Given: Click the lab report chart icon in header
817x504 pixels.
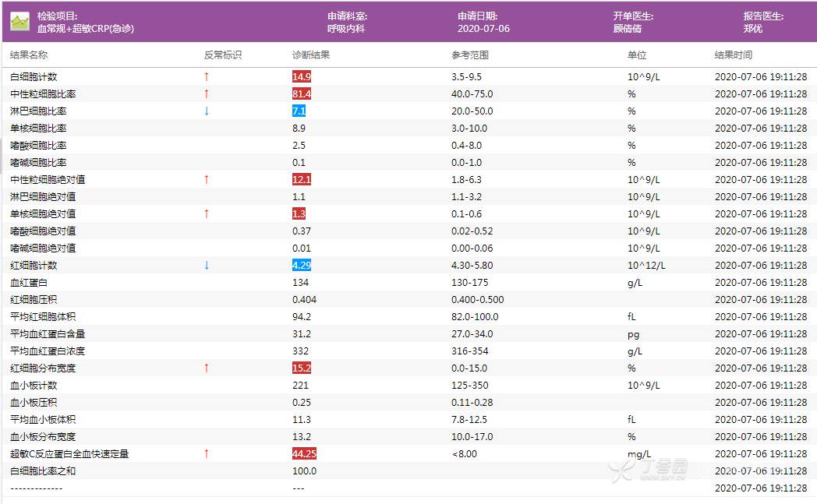Looking at the screenshot, I should [19, 22].
